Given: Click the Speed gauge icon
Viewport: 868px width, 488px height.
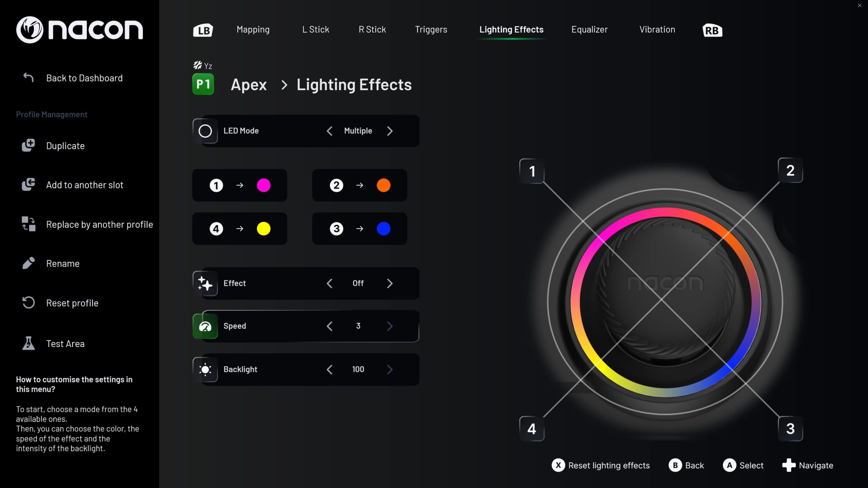Looking at the screenshot, I should coord(205,326).
